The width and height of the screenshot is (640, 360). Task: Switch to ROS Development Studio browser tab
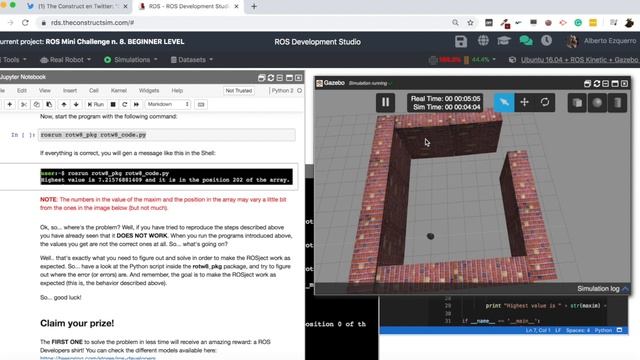(x=188, y=7)
